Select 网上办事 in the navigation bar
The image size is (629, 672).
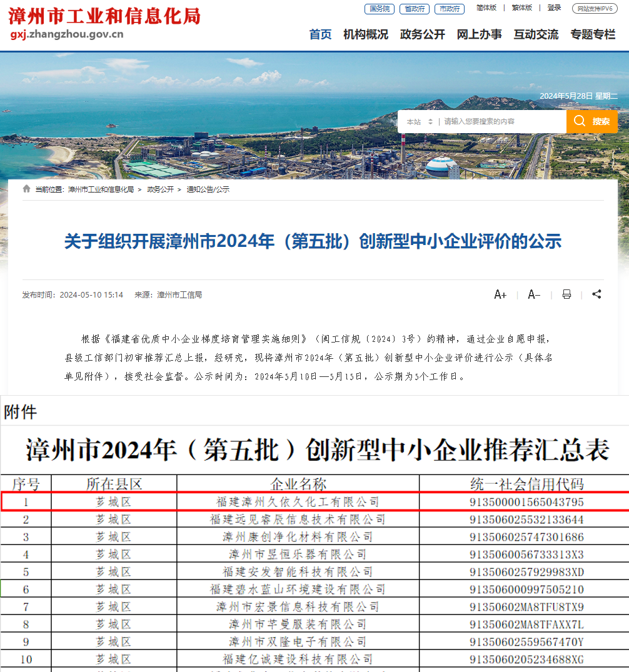pyautogui.click(x=479, y=34)
